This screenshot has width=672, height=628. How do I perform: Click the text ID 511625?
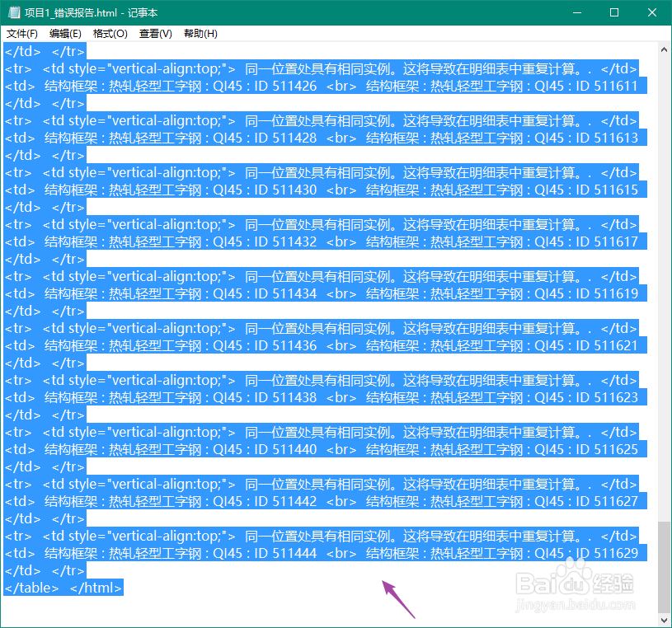[606, 449]
